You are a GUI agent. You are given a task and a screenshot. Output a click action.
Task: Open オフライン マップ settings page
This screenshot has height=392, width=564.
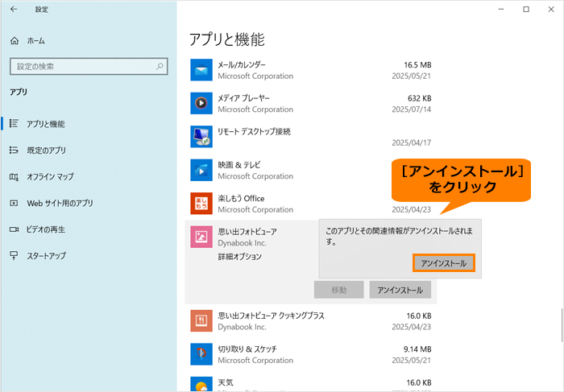[x=50, y=177]
